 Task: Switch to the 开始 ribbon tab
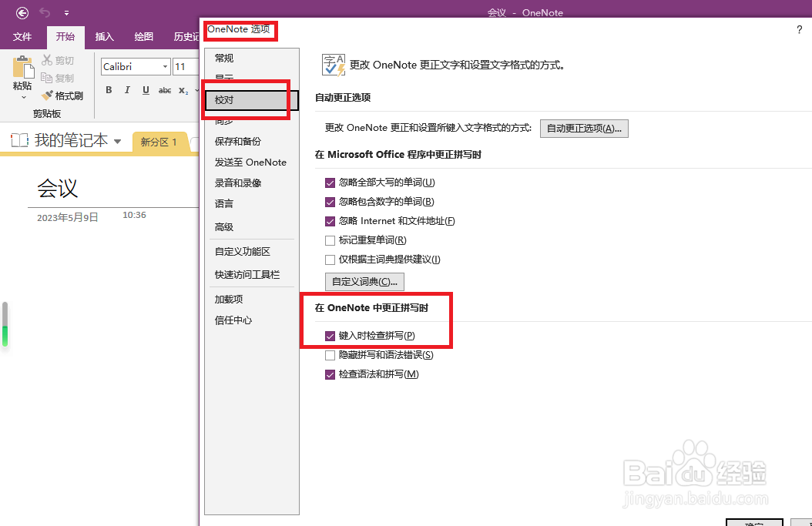[65, 37]
